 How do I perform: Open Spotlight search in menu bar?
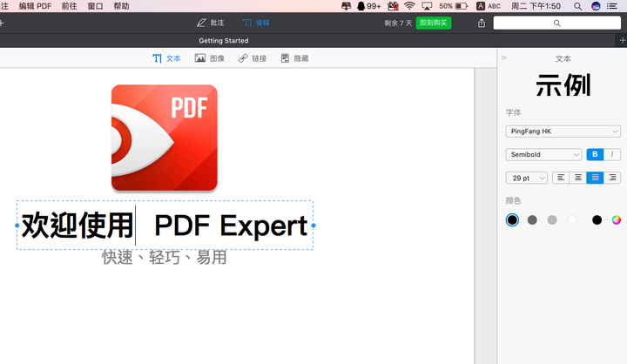pyautogui.click(x=577, y=6)
